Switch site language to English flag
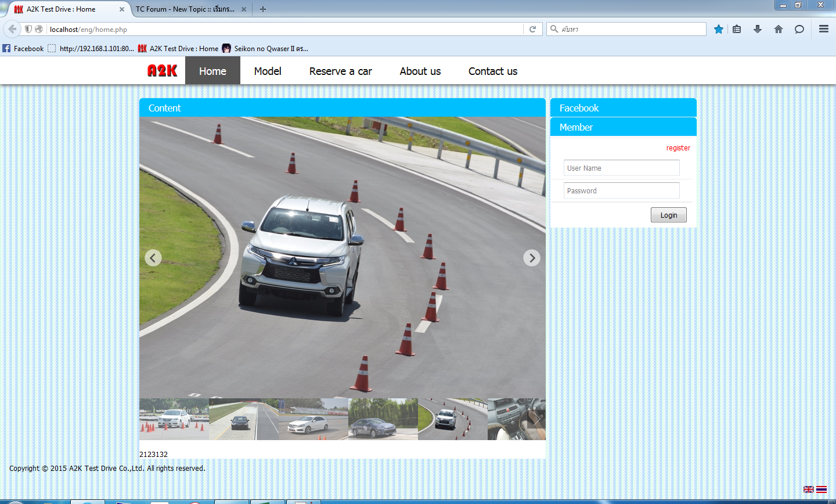836x504 pixels. click(809, 489)
